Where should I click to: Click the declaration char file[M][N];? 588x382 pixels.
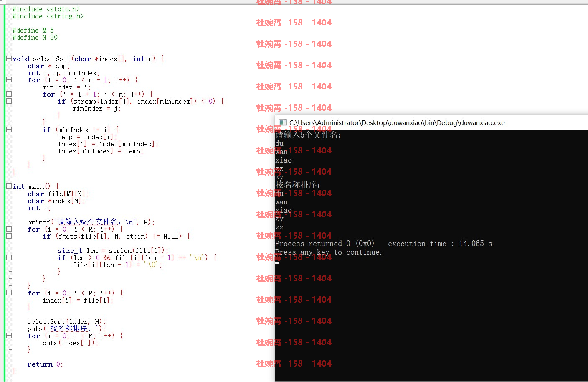pyautogui.click(x=58, y=194)
